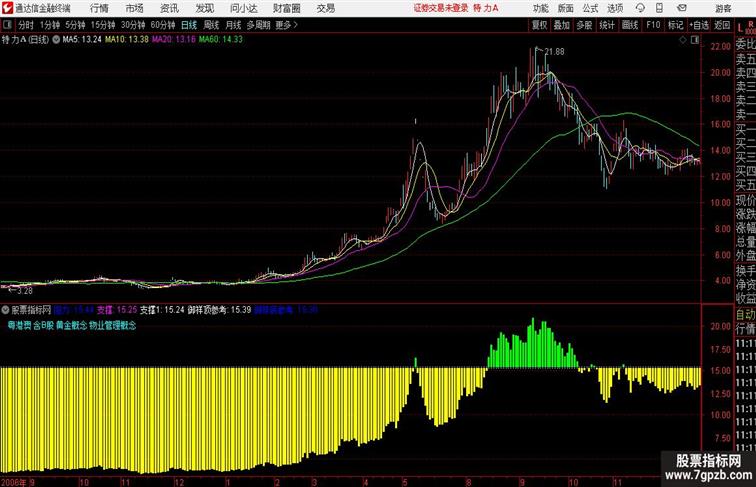This screenshot has height=487, width=756.
Task: Open F10 company info
Action: (x=653, y=25)
